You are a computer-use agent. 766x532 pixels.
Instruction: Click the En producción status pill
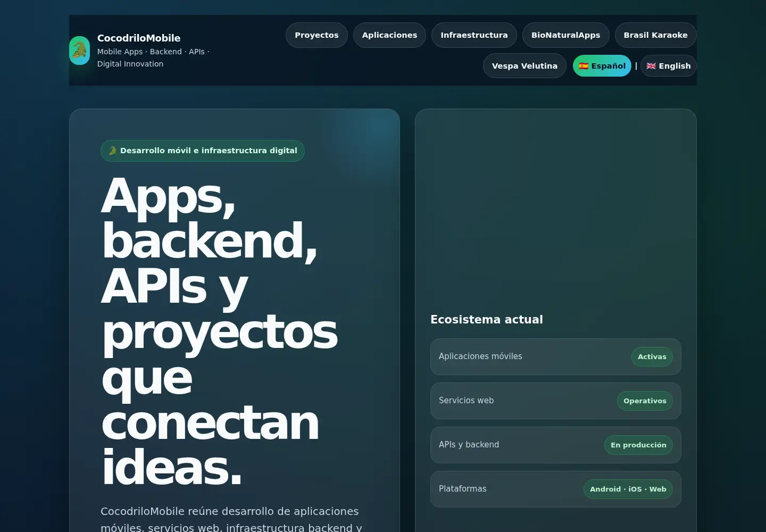click(x=638, y=445)
